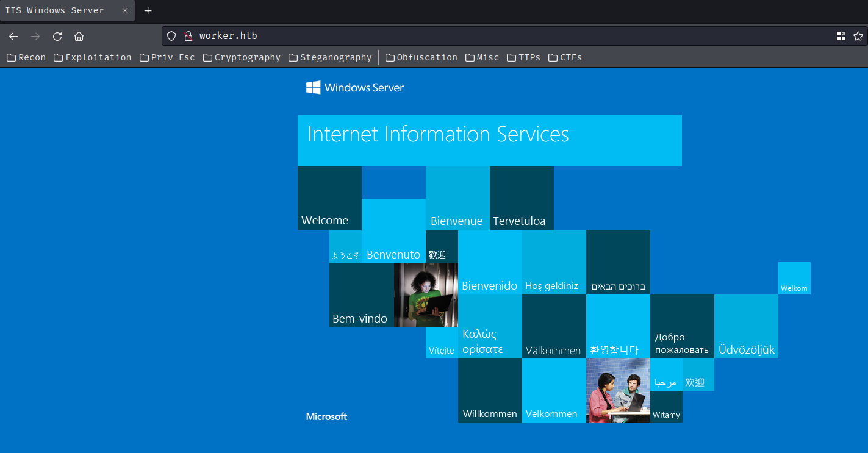Click the Willkommen tile

490,390
